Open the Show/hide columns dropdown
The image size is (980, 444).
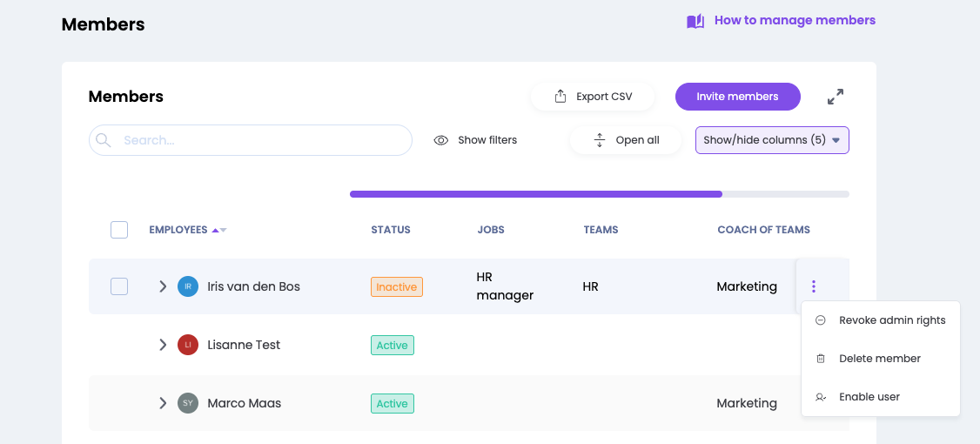pyautogui.click(x=772, y=140)
